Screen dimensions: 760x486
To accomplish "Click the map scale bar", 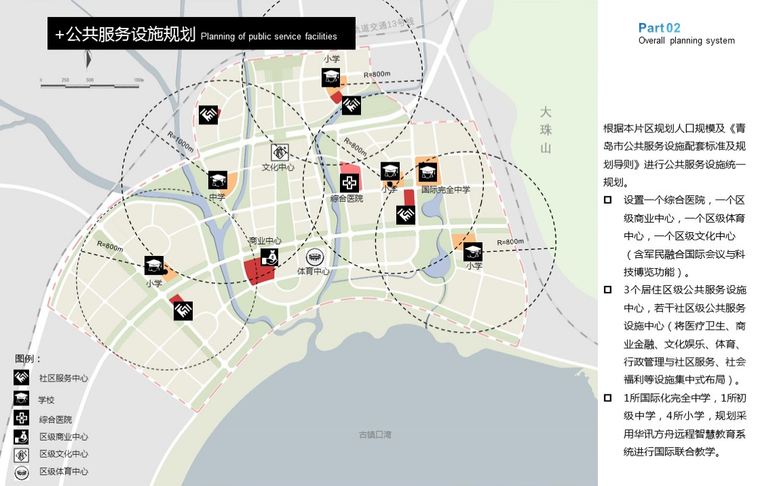I will (92, 86).
